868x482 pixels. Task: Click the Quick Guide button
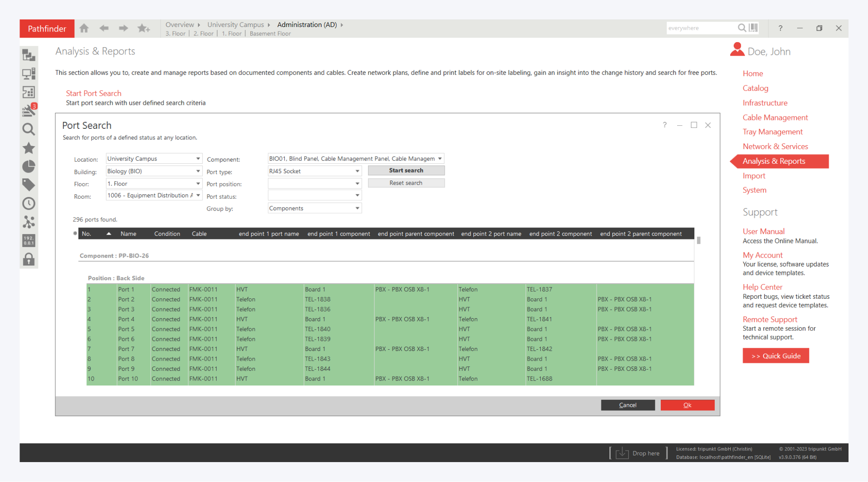[x=775, y=356]
